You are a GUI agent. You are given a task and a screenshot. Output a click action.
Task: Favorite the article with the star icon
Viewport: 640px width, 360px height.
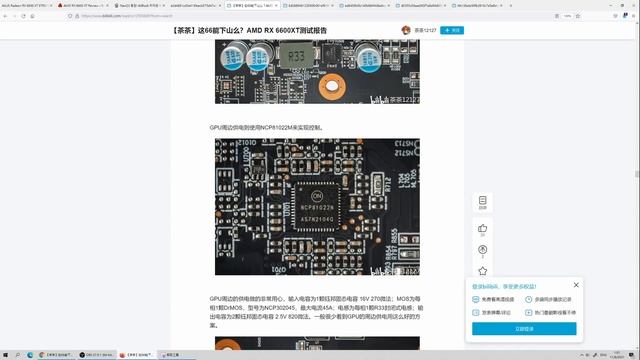click(x=482, y=271)
